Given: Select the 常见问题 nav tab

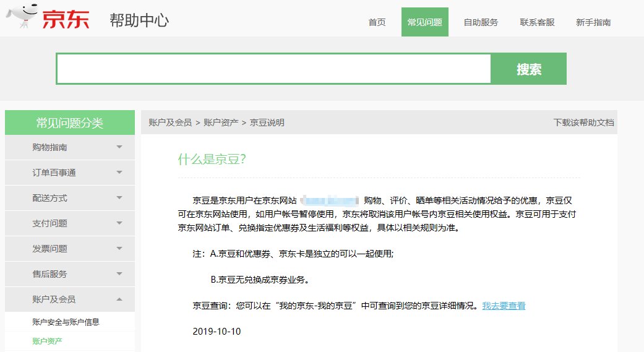Looking at the screenshot, I should 424,22.
